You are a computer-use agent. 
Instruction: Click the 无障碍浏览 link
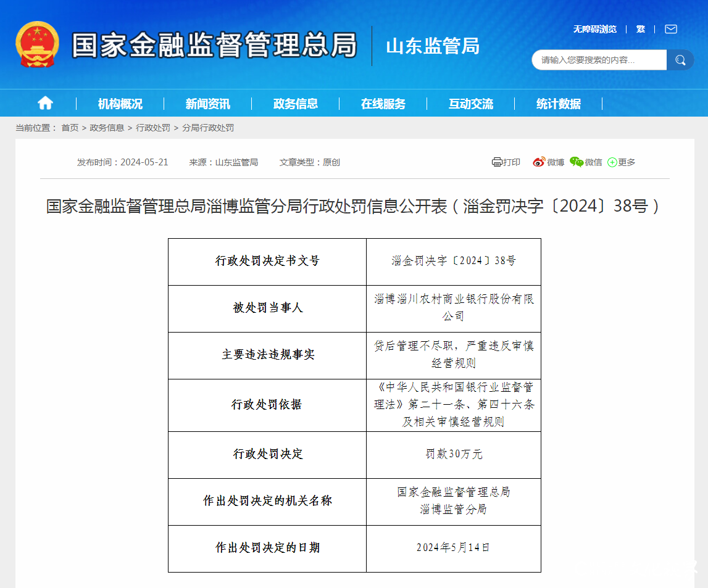point(594,30)
